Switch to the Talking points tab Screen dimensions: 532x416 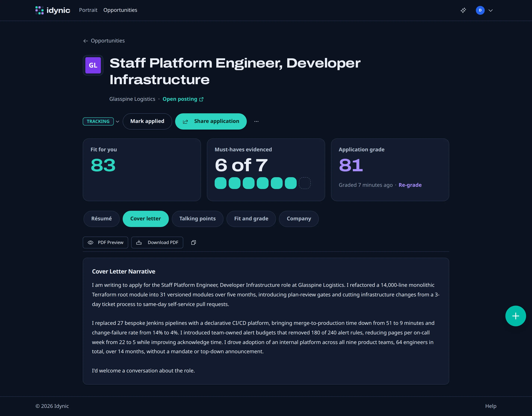[x=197, y=219]
